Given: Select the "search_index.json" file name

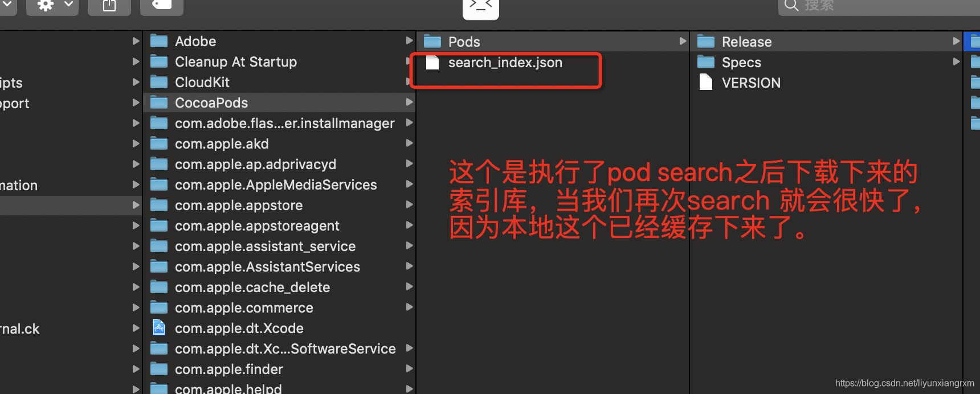Looking at the screenshot, I should tap(505, 63).
